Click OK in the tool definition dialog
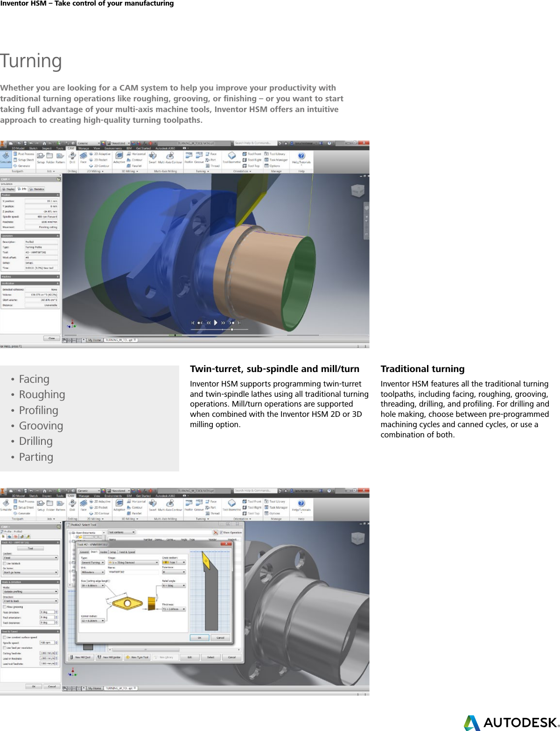The width and height of the screenshot is (560, 731). pyautogui.click(x=199, y=638)
